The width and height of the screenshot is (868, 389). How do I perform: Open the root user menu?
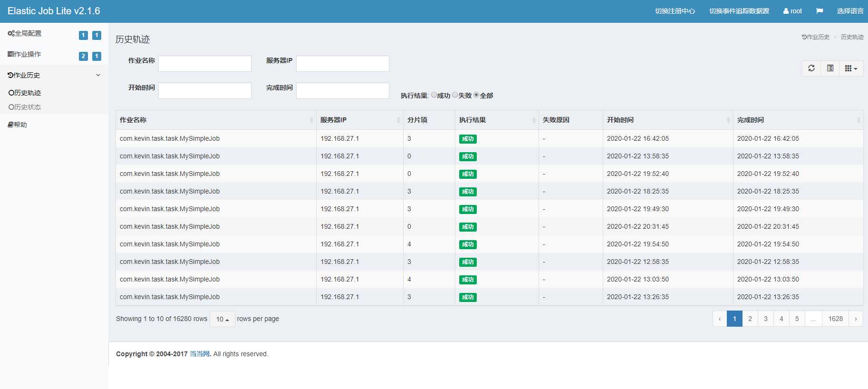(x=792, y=11)
